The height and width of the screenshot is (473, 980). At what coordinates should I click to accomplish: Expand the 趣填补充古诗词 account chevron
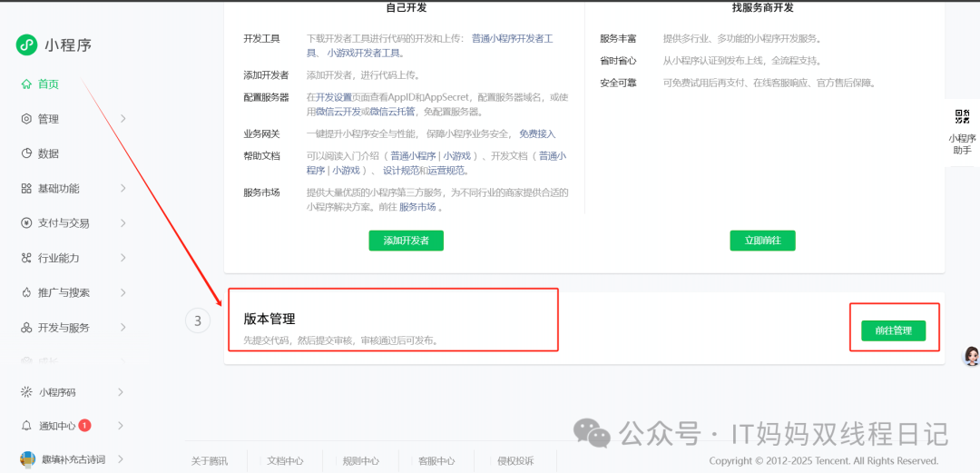[121, 460]
